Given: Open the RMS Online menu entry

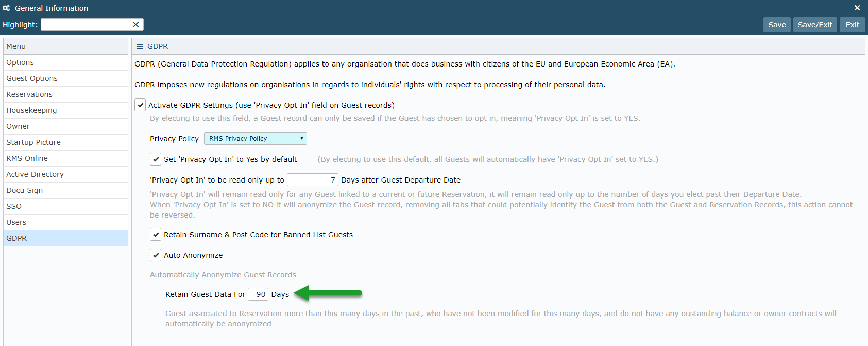Looking at the screenshot, I should [65, 158].
